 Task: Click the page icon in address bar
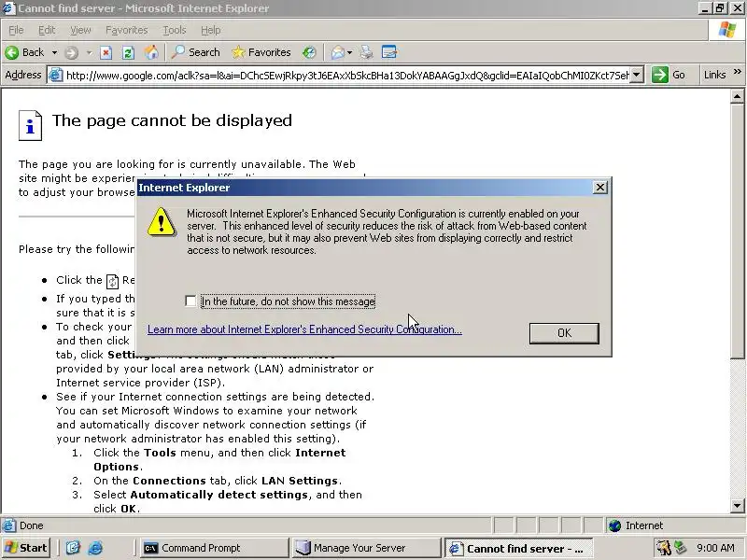pyautogui.click(x=56, y=75)
